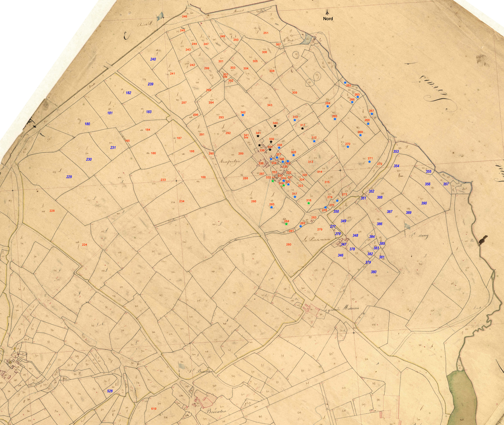Click the Nord text label
Screen dimensions: 504x425
(328, 19)
